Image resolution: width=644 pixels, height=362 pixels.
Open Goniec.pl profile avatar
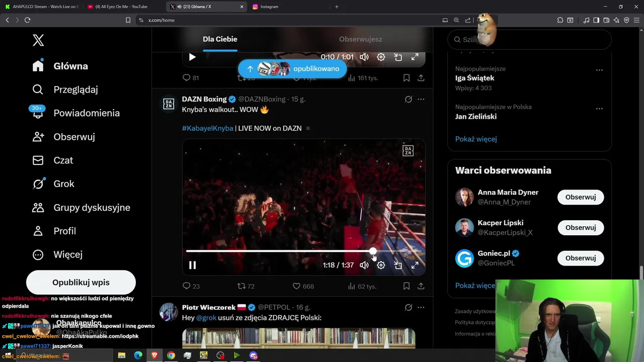click(x=464, y=258)
